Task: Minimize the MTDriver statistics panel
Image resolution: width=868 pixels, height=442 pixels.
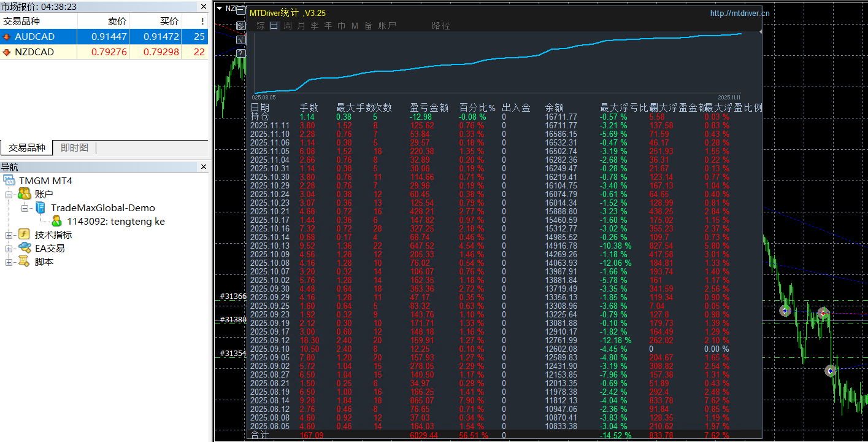Action: (241, 12)
